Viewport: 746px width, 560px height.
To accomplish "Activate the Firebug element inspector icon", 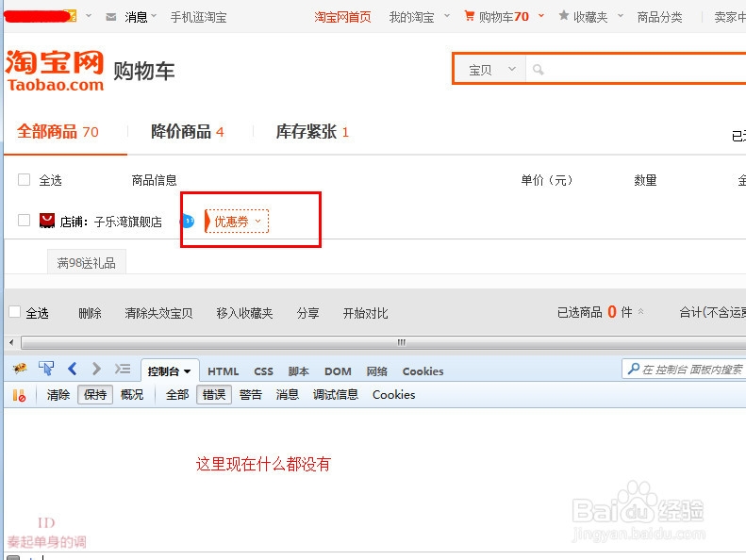I will pyautogui.click(x=46, y=369).
